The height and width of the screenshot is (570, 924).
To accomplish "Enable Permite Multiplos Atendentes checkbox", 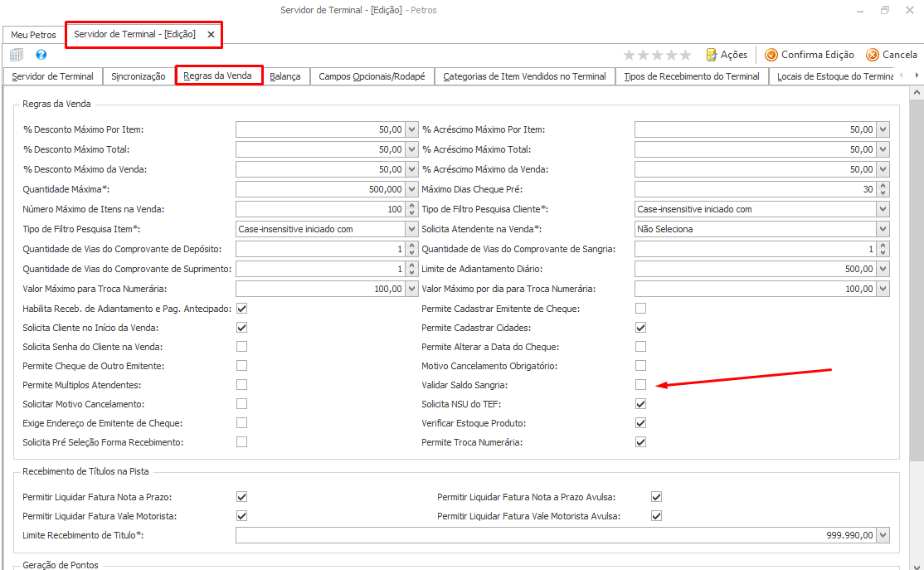I will 241,385.
